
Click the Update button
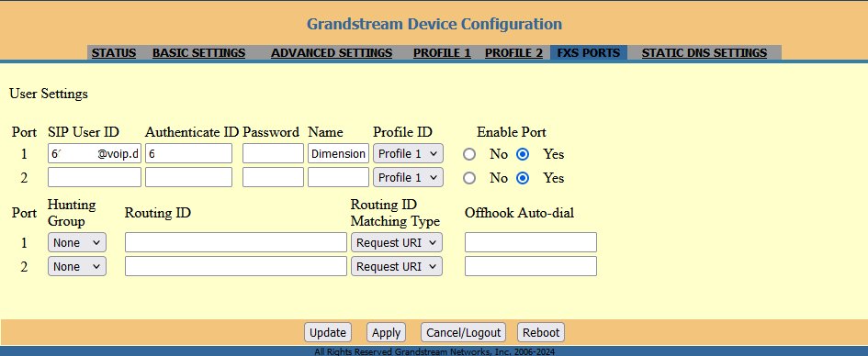point(328,332)
